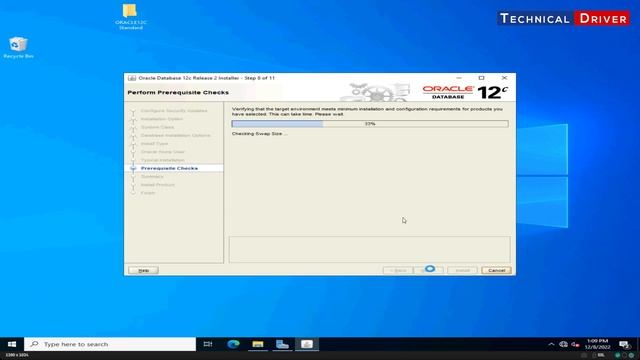
Task: Click the installer window title bar icon
Action: [x=132, y=78]
